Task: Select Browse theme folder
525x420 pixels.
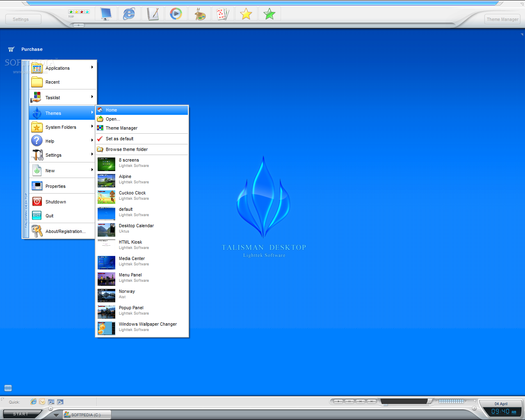Action: tap(142, 149)
